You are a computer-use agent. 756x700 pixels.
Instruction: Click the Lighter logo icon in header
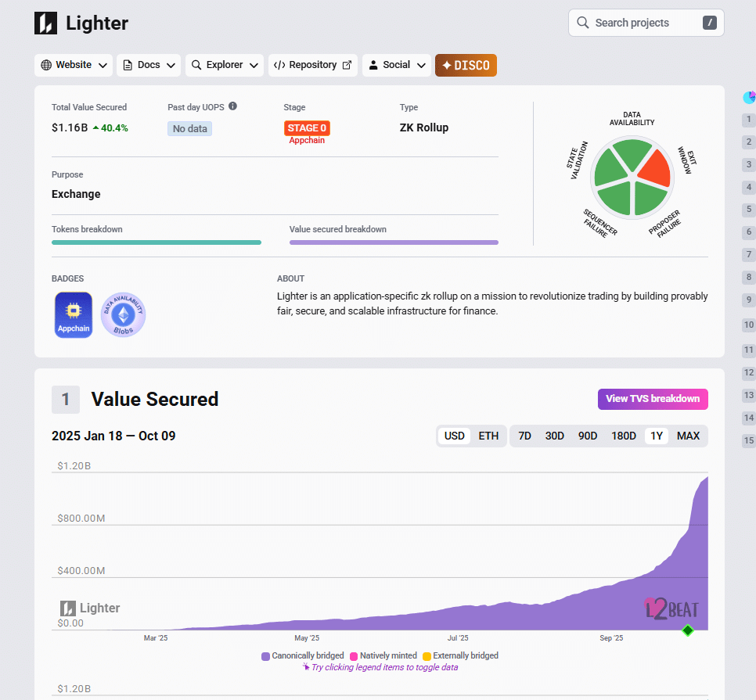click(x=46, y=23)
